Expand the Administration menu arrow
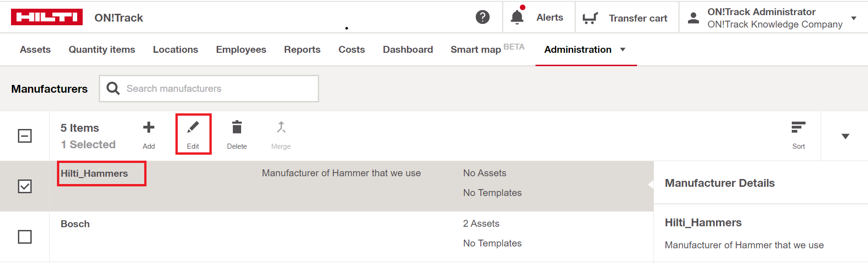The image size is (868, 263). (x=623, y=50)
